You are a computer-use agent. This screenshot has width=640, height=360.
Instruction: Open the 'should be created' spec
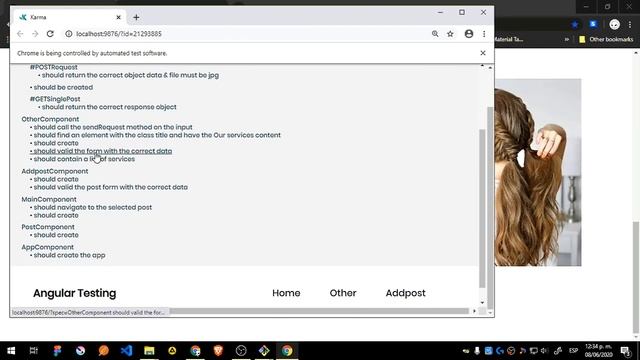pos(63,87)
